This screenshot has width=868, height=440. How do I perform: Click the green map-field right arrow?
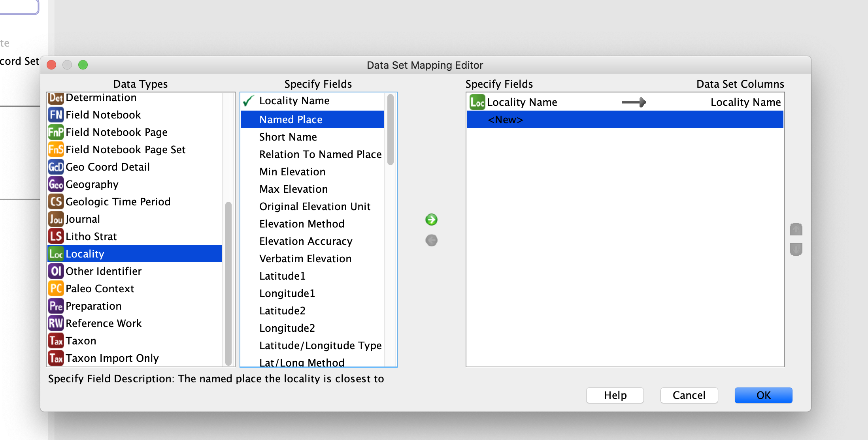pos(431,220)
